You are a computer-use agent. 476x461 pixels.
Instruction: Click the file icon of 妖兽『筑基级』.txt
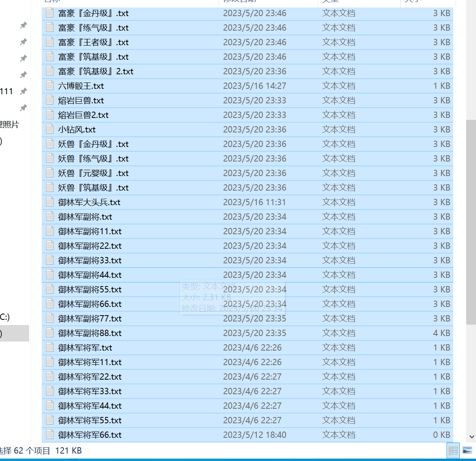(50, 187)
